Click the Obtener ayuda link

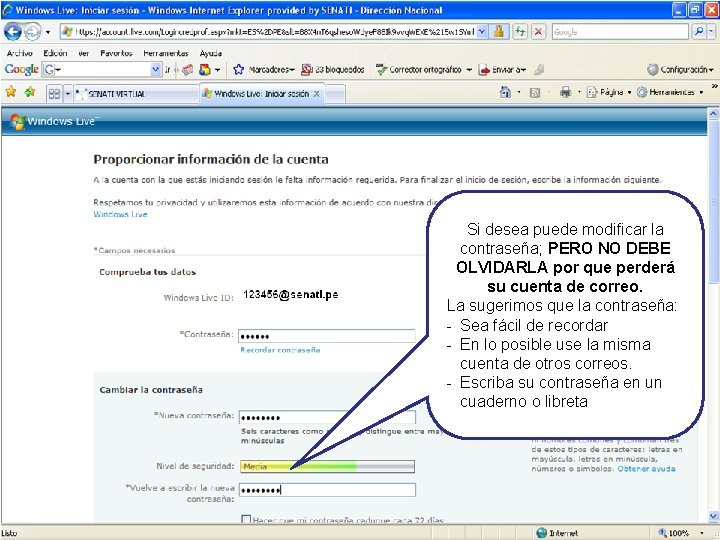coord(646,469)
